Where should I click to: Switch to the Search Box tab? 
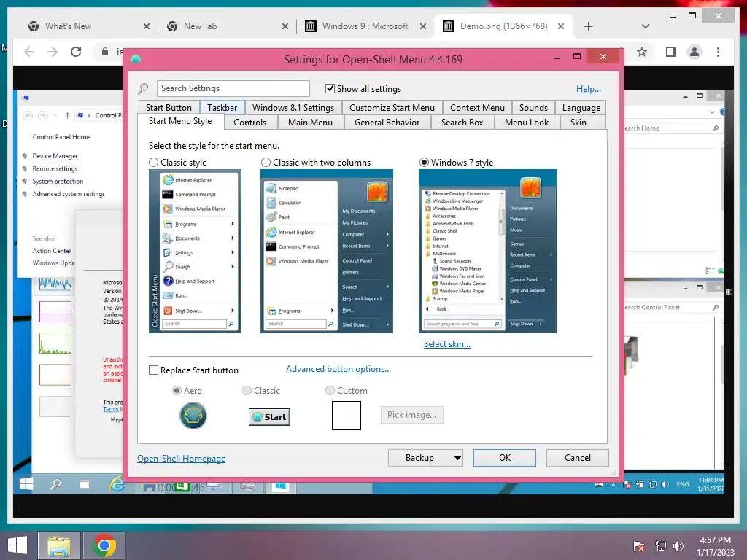(x=462, y=122)
